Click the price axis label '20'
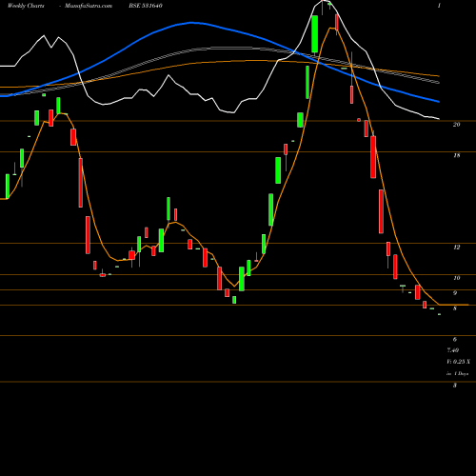This screenshot has height=476, width=476. pyautogui.click(x=456, y=125)
